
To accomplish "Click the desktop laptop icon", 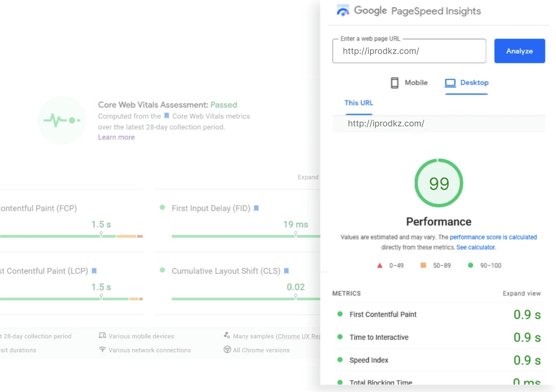I will [450, 83].
